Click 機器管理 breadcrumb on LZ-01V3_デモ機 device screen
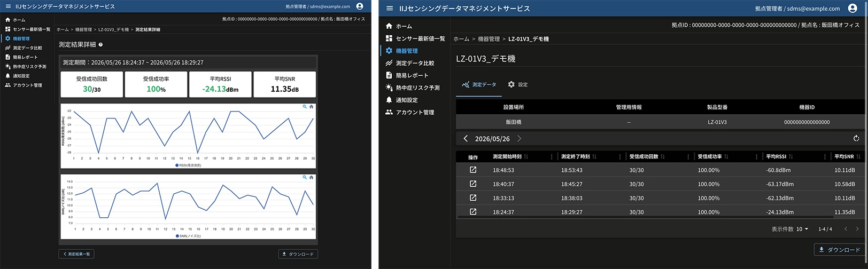Image resolution: width=868 pixels, height=269 pixels. click(489, 39)
